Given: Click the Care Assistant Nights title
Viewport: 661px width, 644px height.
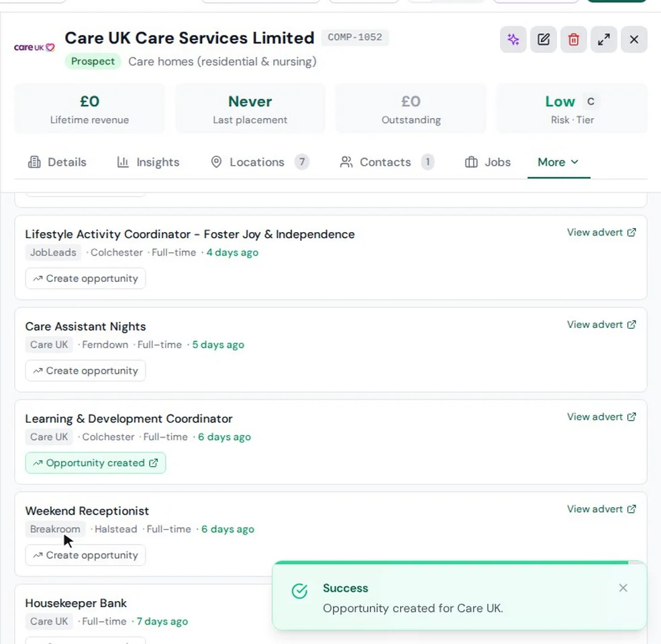Looking at the screenshot, I should [x=86, y=327].
